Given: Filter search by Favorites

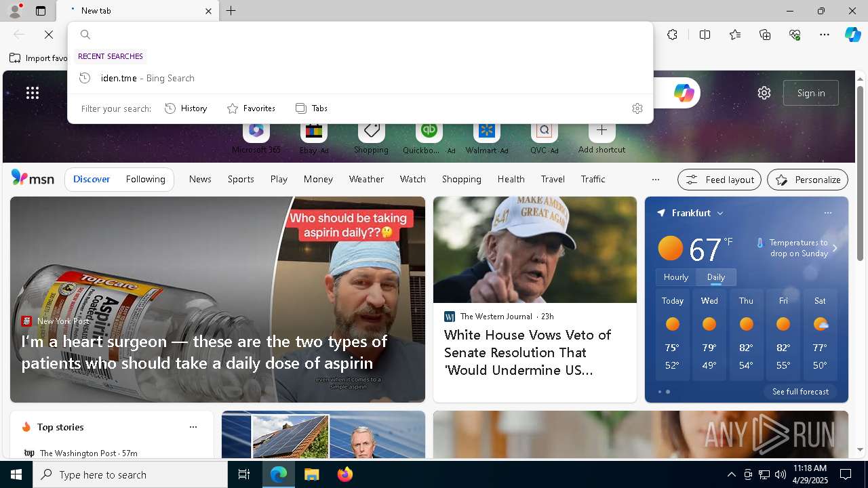Looking at the screenshot, I should (x=251, y=108).
